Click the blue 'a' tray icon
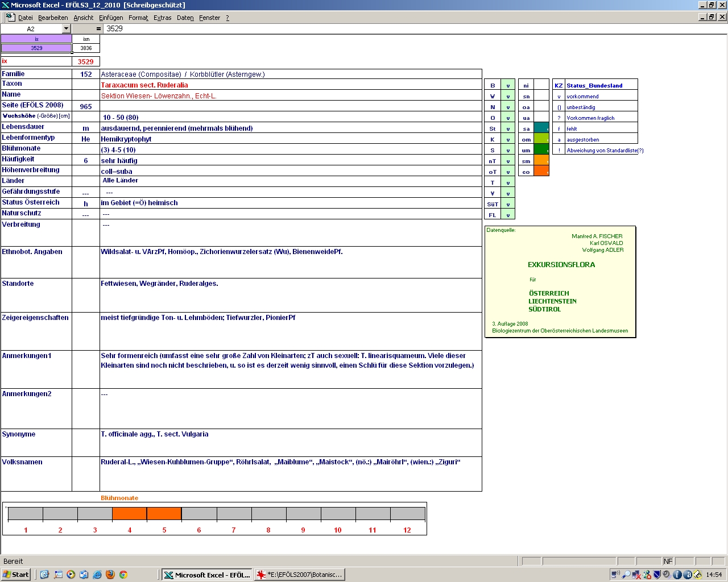 pyautogui.click(x=688, y=575)
